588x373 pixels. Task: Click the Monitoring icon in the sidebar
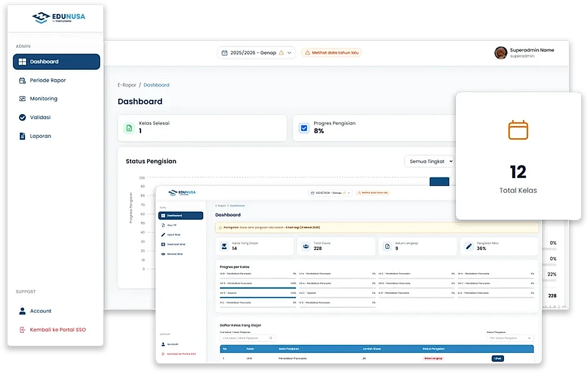click(22, 99)
